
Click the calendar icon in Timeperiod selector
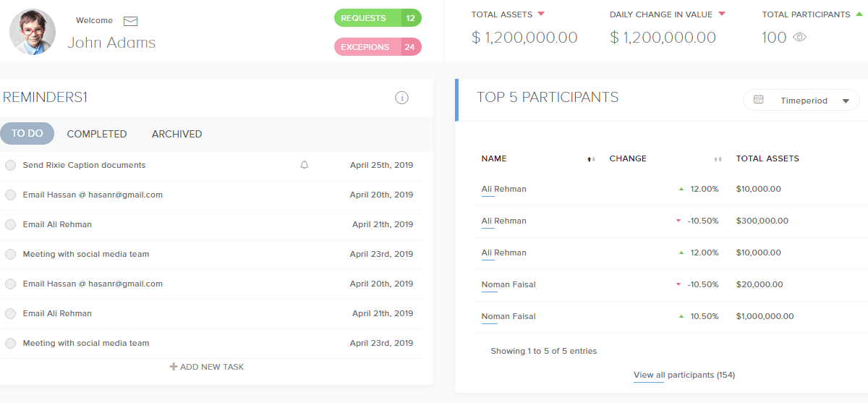click(758, 100)
